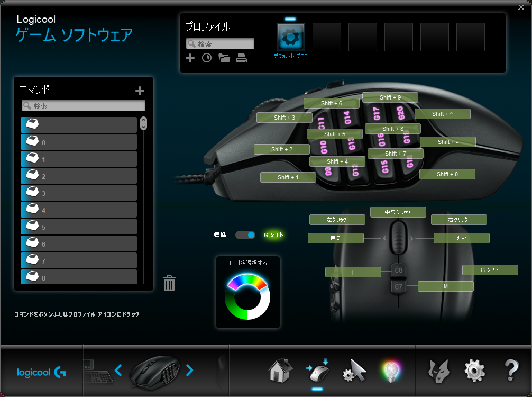
Task: Click the Gシフト assignment label on right
Action: (x=490, y=270)
